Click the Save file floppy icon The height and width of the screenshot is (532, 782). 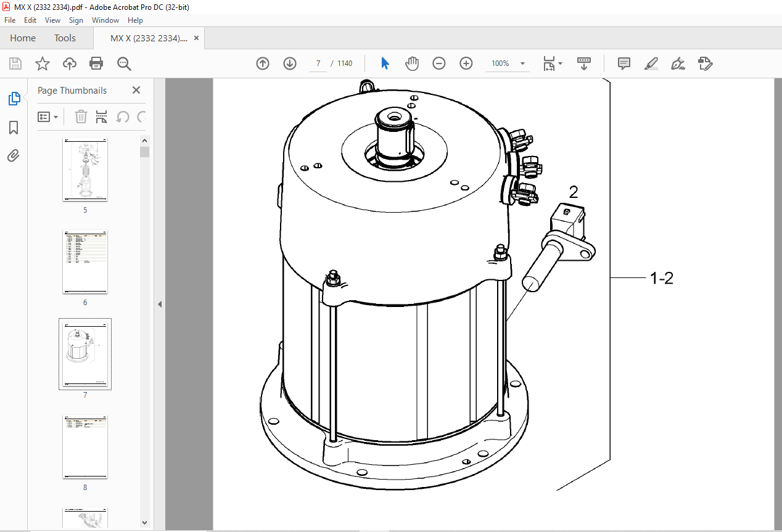[15, 63]
